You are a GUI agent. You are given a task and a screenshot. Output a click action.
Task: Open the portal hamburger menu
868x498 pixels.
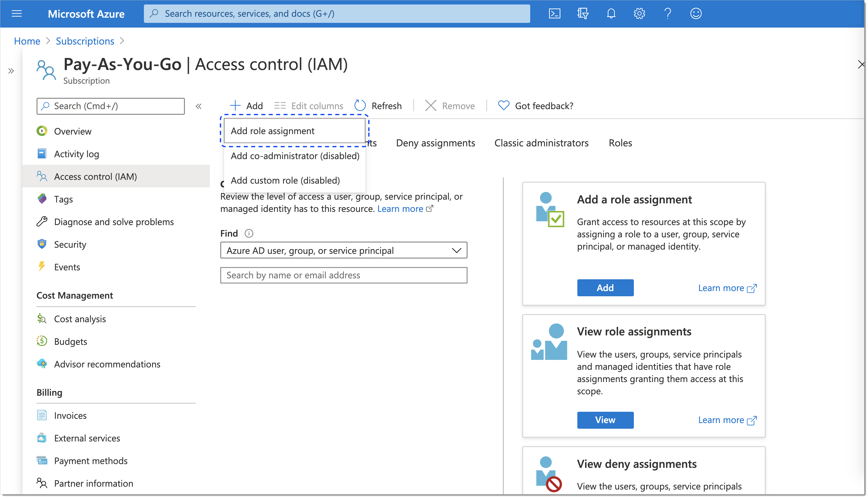coord(16,14)
